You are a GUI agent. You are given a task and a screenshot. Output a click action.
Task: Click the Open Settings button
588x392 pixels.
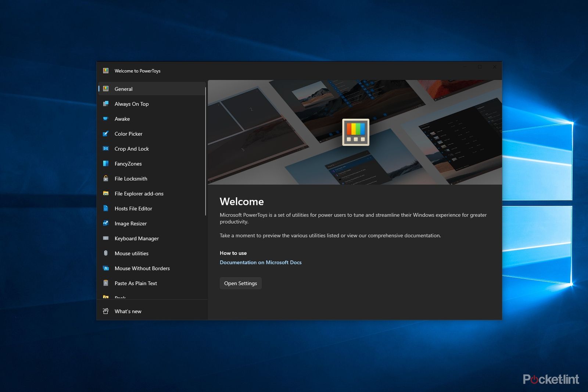[240, 283]
